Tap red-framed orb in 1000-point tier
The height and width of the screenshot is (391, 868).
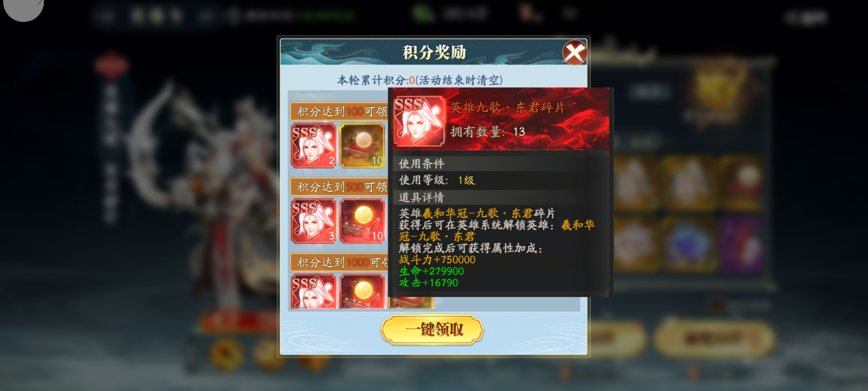[x=362, y=292]
